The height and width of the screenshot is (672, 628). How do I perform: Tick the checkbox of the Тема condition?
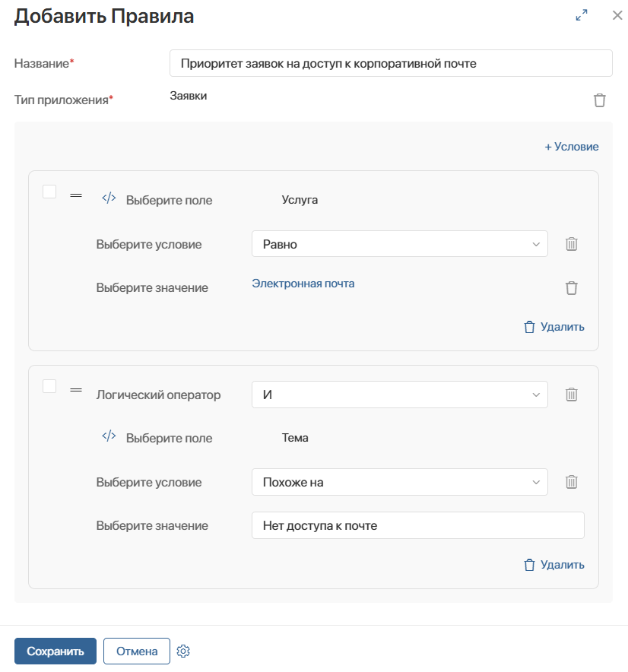tap(49, 386)
